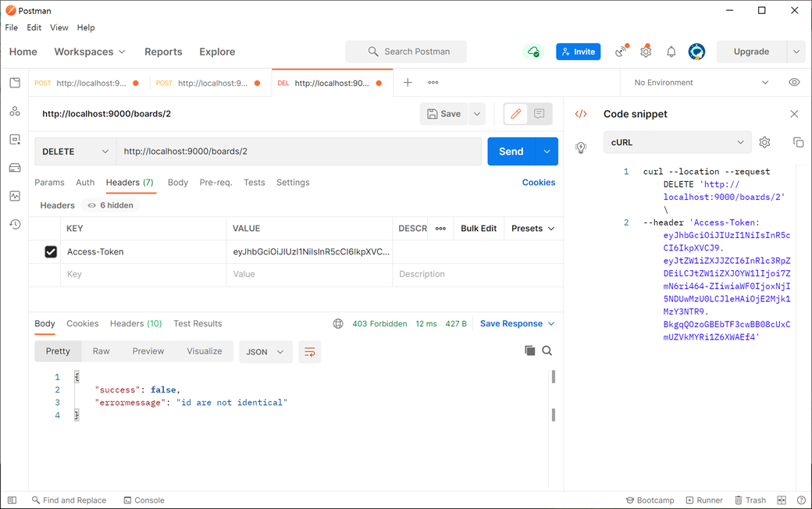This screenshot has width=812, height=509.
Task: Open the Presets dropdown
Action: click(x=532, y=229)
